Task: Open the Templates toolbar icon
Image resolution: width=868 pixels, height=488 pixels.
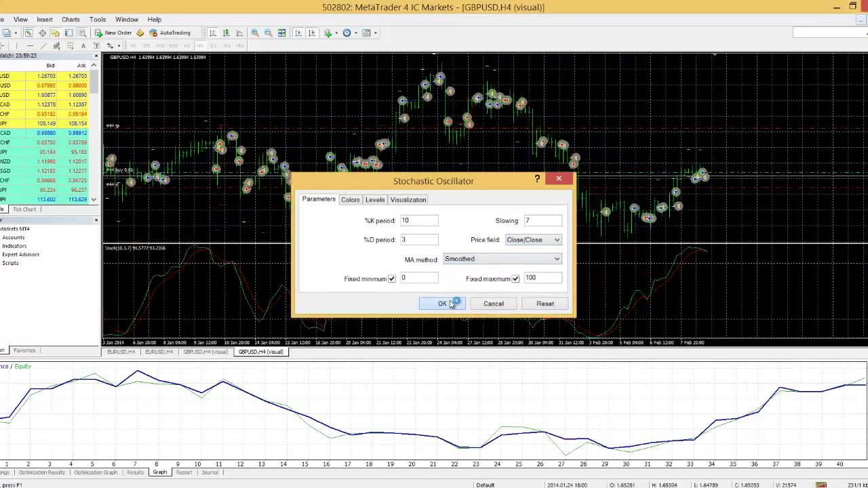Action: click(366, 33)
